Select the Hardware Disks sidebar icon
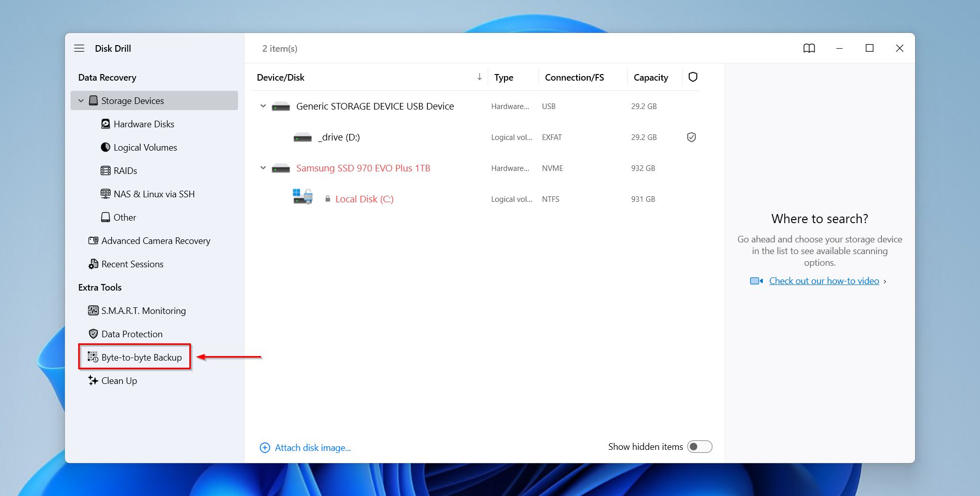980x496 pixels. click(x=105, y=124)
